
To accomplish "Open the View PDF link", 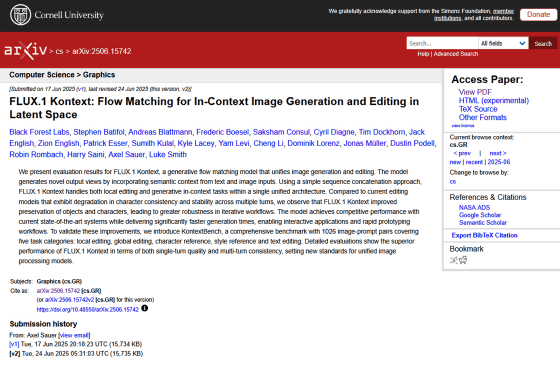I will click(x=475, y=92).
